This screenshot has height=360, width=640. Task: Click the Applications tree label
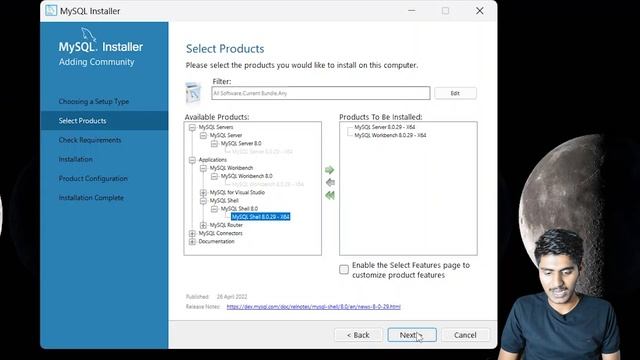coord(212,160)
